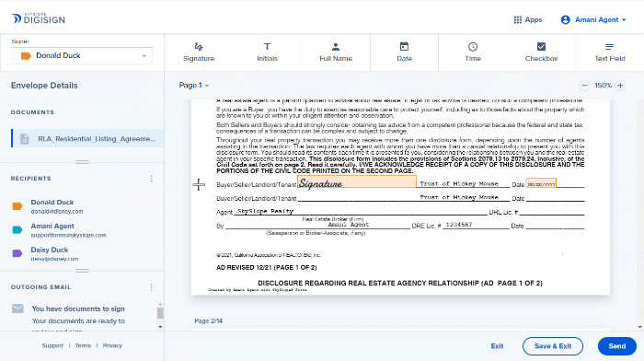Viewport: 644px width, 361px height.
Task: Click the Send button
Action: [617, 346]
